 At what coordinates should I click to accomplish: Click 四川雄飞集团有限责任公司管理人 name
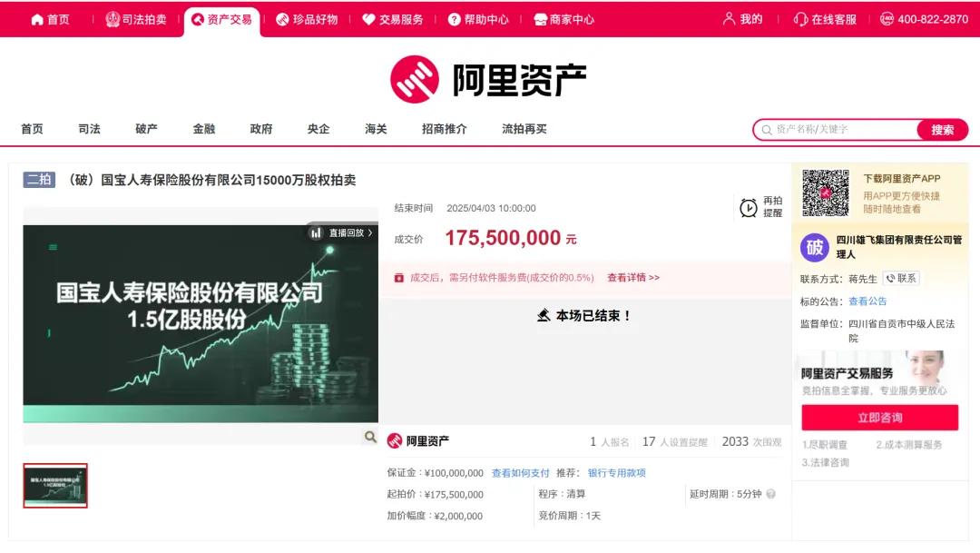tap(899, 247)
